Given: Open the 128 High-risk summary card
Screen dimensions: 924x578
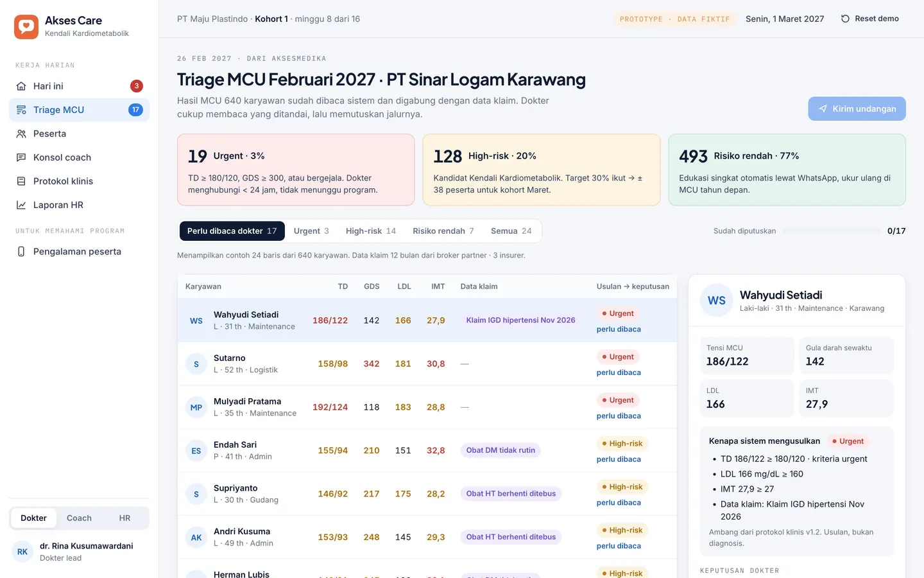Looking at the screenshot, I should tap(542, 170).
